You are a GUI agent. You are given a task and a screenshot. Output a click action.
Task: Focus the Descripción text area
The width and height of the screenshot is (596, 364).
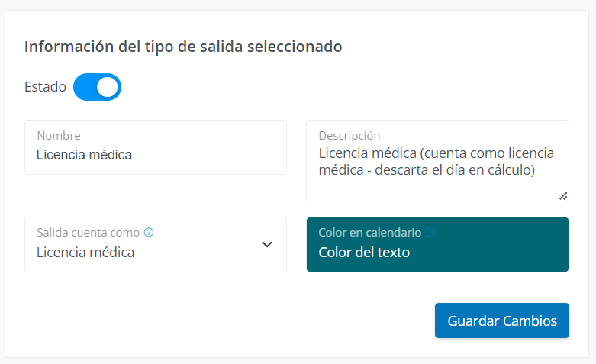437,161
